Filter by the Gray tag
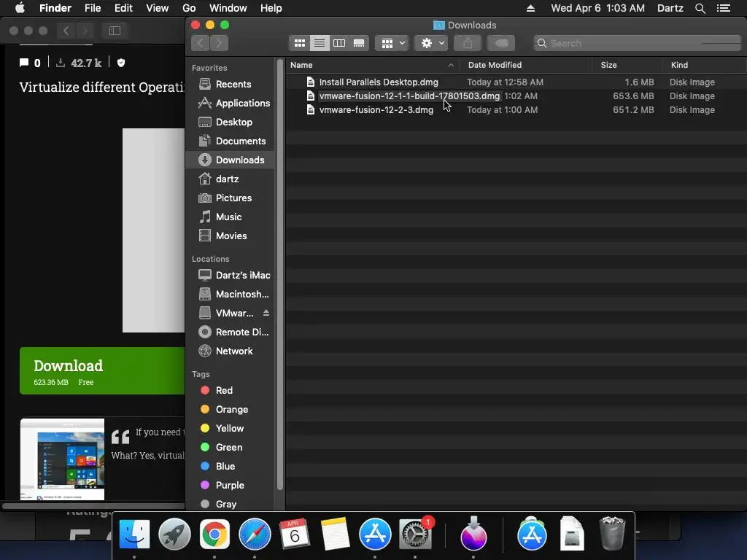This screenshot has height=560, width=747. 230,504
